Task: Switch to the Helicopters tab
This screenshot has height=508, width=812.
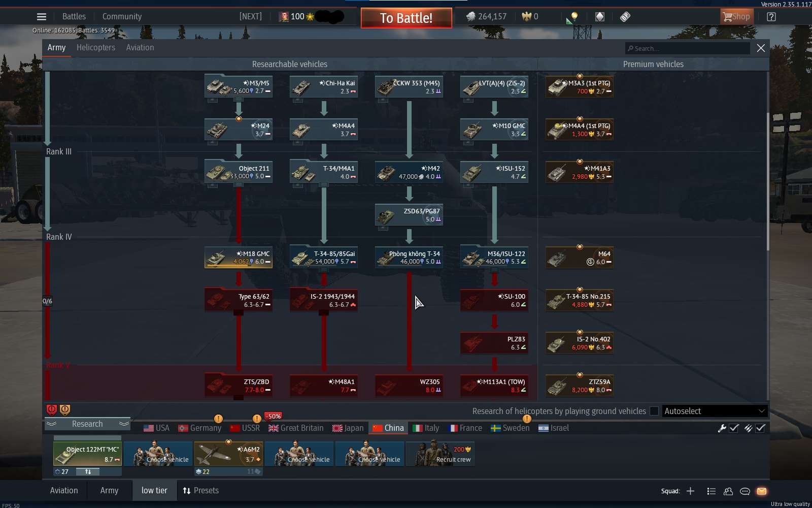Action: click(96, 47)
